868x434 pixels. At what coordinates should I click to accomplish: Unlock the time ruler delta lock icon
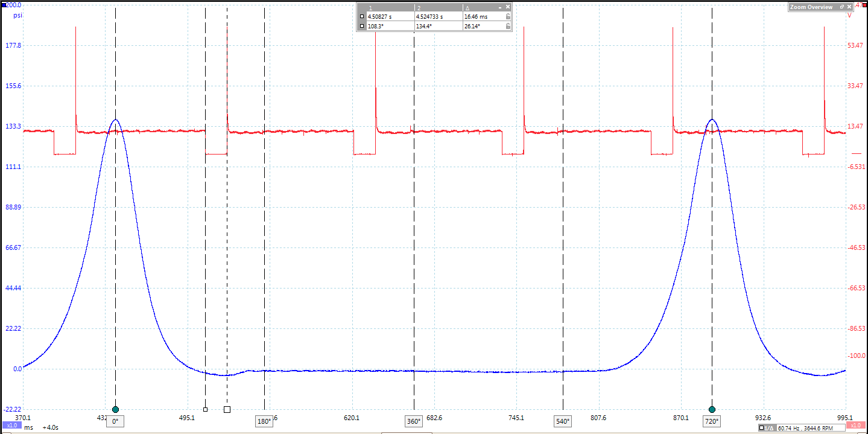508,17
